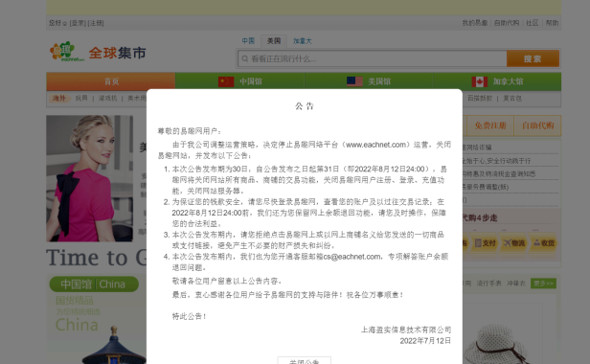Click the 服务费调整 news item link
590x364 pixels.
point(486,187)
